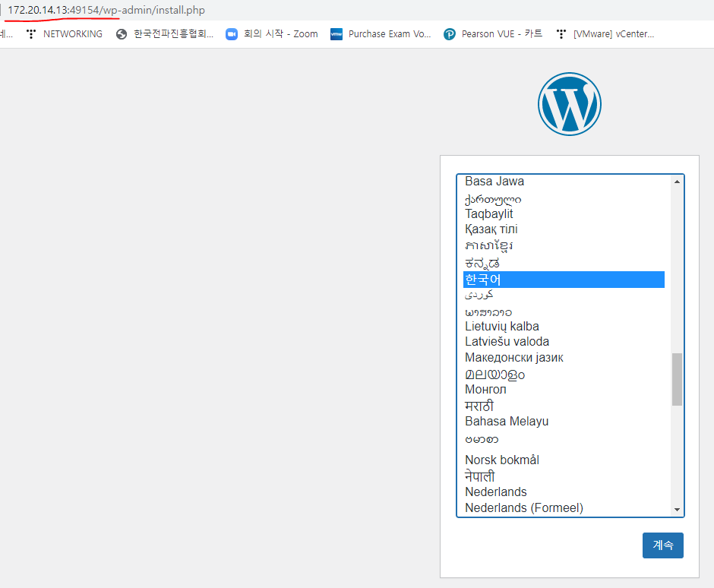Image resolution: width=714 pixels, height=588 pixels.
Task: Select Taqbaylit language
Action: [564, 213]
